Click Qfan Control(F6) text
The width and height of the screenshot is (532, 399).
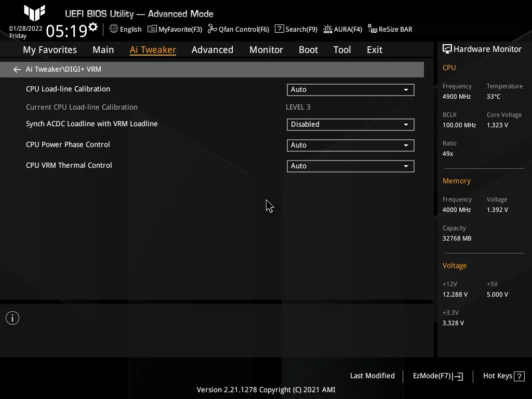coord(244,30)
